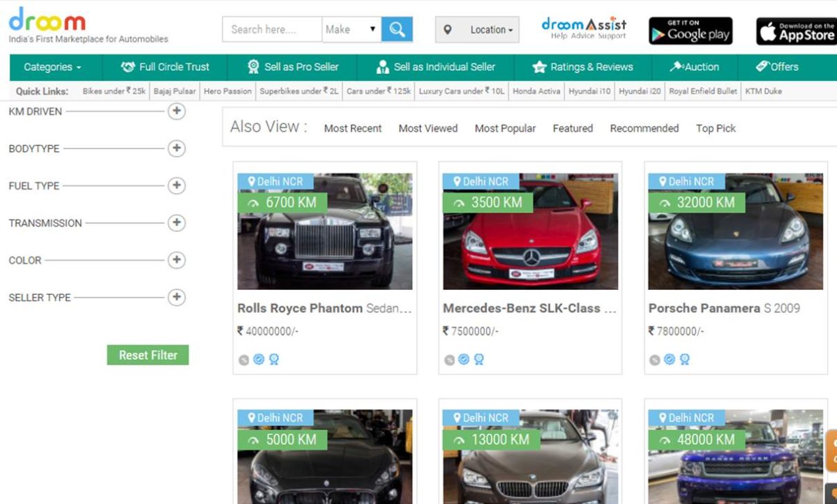
Task: Sort listings by Most Recent
Action: click(x=353, y=128)
